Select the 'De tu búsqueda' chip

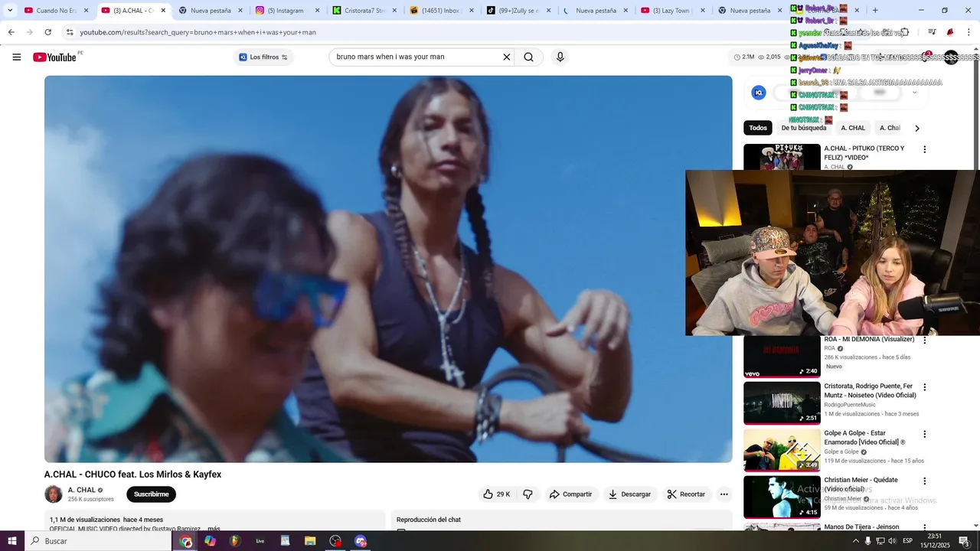coord(804,128)
